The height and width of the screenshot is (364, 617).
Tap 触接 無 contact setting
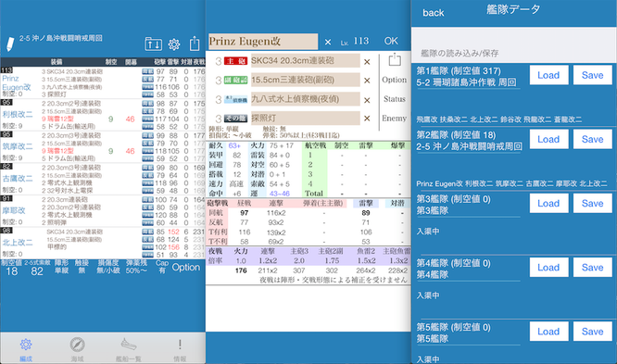click(x=82, y=267)
